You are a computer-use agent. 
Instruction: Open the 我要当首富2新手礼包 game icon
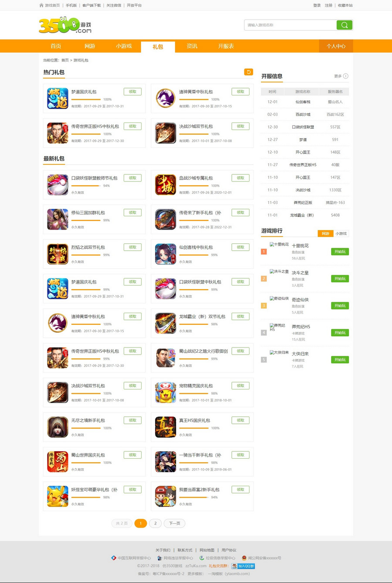166,496
